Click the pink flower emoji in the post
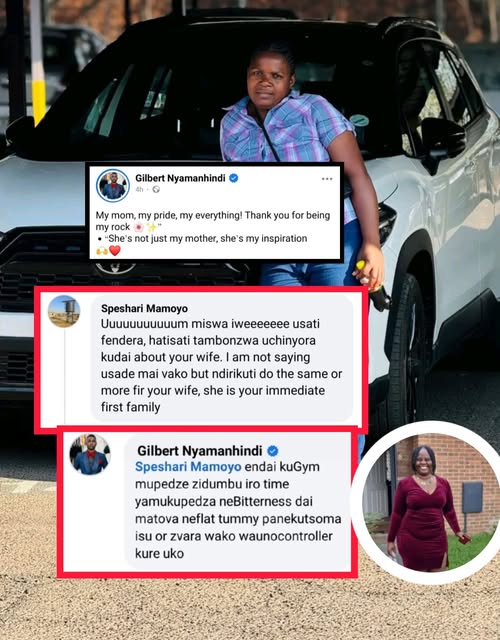The width and height of the screenshot is (500, 640). pyautogui.click(x=139, y=227)
